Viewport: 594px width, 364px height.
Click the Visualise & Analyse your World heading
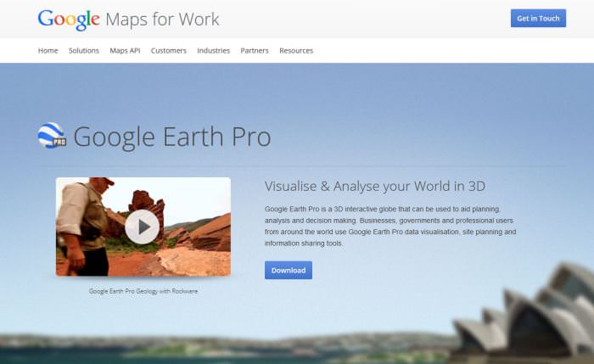coord(375,186)
